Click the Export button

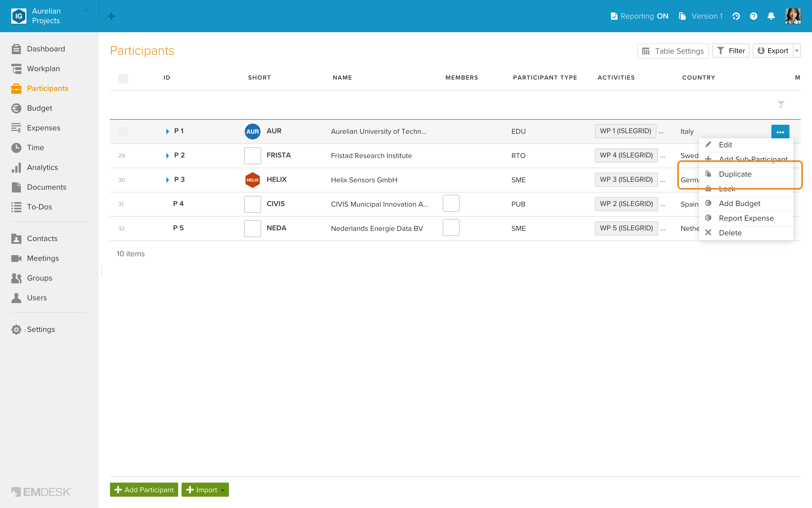773,51
